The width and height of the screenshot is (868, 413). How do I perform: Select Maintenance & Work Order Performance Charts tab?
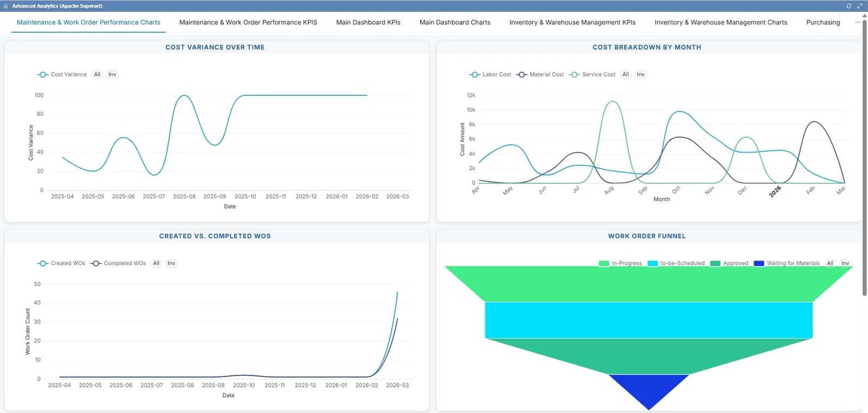point(88,22)
